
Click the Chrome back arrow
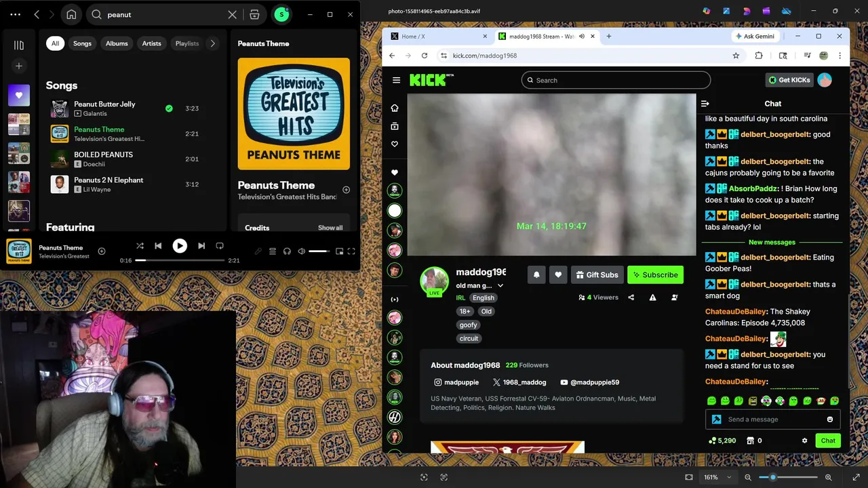[x=392, y=56]
